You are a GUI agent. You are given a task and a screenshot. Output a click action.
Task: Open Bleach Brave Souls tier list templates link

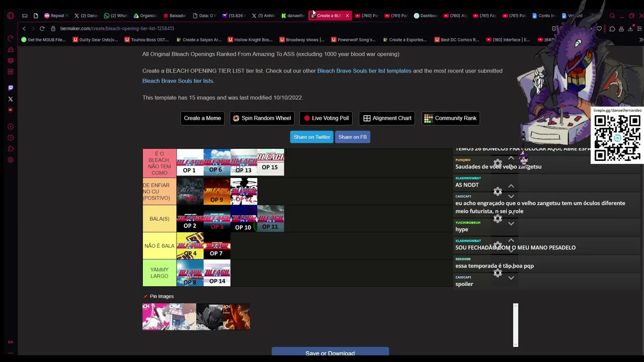point(364,71)
